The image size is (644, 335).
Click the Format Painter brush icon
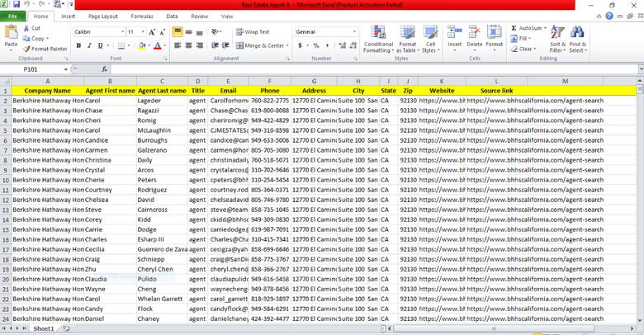click(x=27, y=49)
